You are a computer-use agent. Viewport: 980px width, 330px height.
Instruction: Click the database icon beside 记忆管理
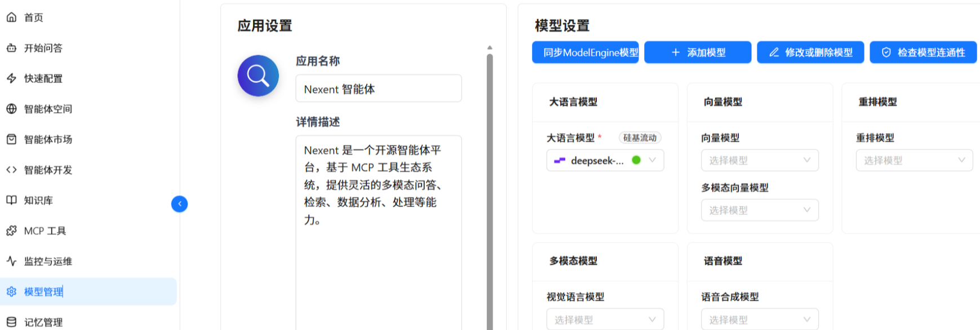(x=11, y=322)
